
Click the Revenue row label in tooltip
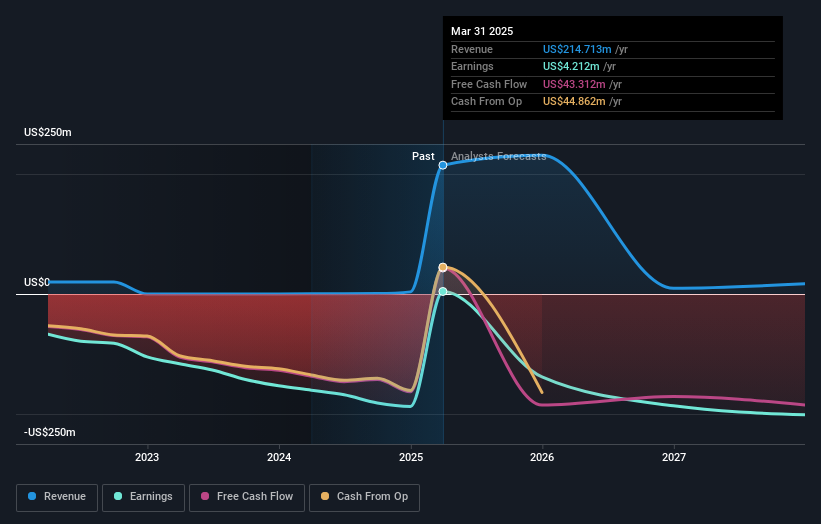[472, 49]
